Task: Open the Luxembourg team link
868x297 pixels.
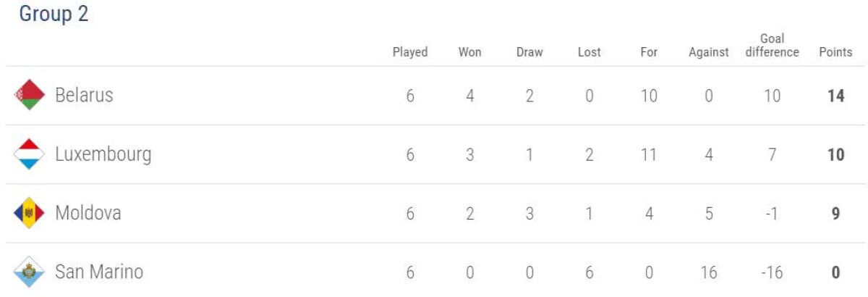Action: (x=103, y=154)
